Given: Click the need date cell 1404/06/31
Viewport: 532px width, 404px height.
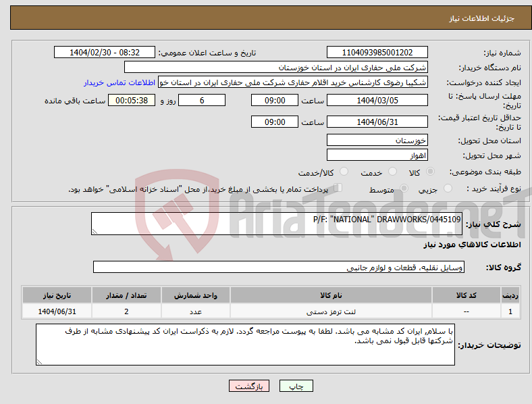Looking at the screenshot, I should click(x=57, y=311).
